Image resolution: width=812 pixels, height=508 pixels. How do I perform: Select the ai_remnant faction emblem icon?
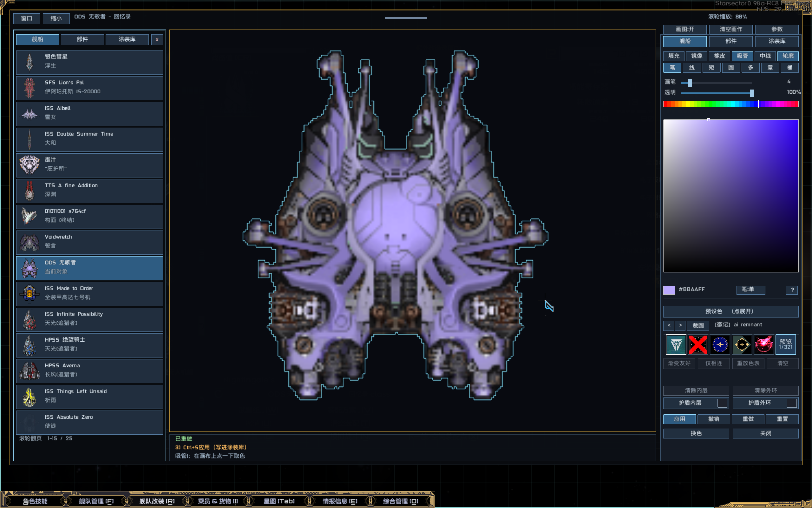tap(676, 344)
